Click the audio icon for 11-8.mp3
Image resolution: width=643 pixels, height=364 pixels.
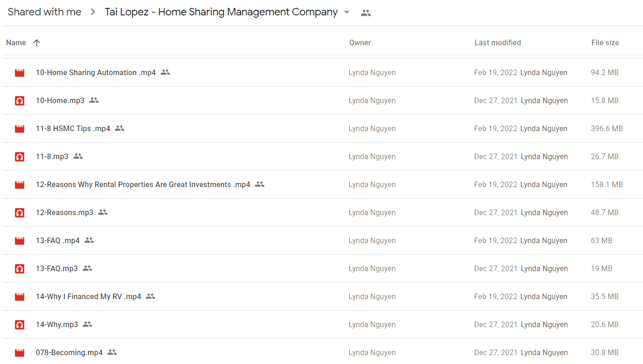(20, 157)
